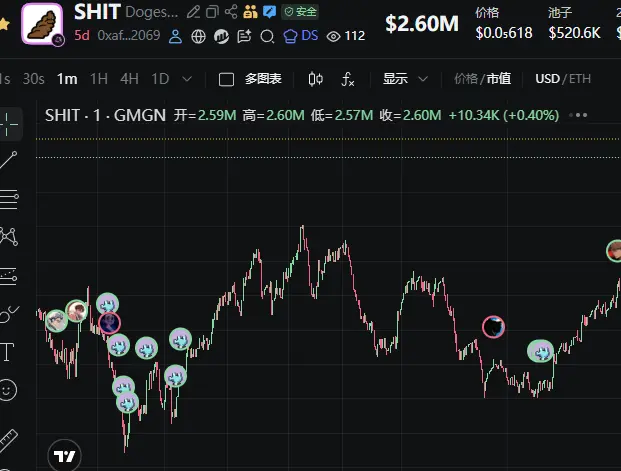Click the yellow favorite star icon
This screenshot has width=621, height=471.
click(x=4, y=24)
